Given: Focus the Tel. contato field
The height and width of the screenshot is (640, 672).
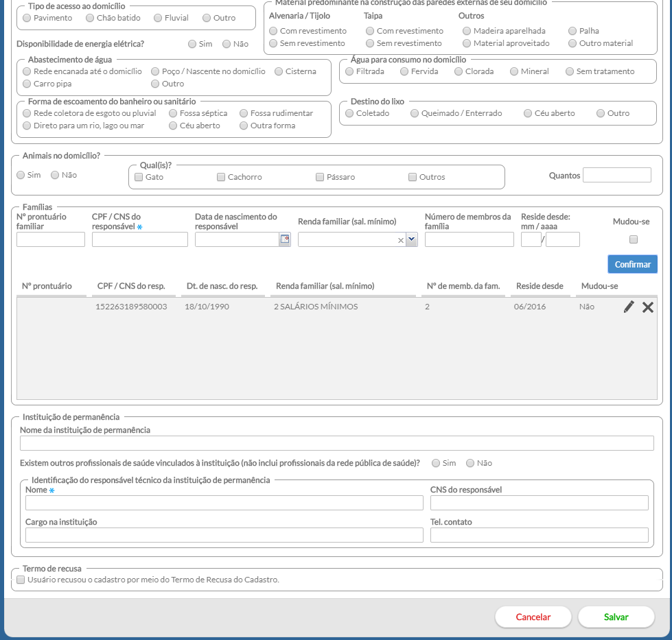Looking at the screenshot, I should (539, 535).
